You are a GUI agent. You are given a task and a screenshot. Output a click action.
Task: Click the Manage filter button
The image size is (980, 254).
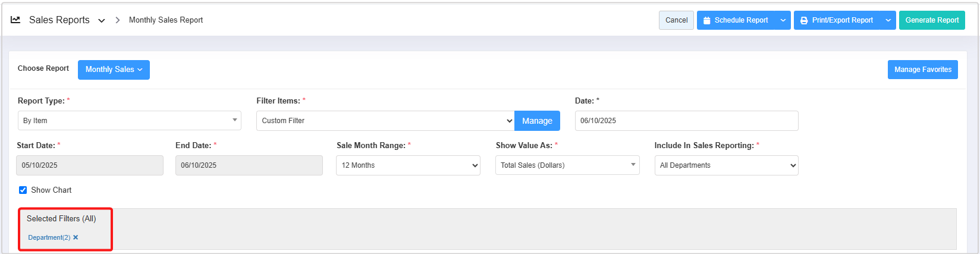coord(537,121)
